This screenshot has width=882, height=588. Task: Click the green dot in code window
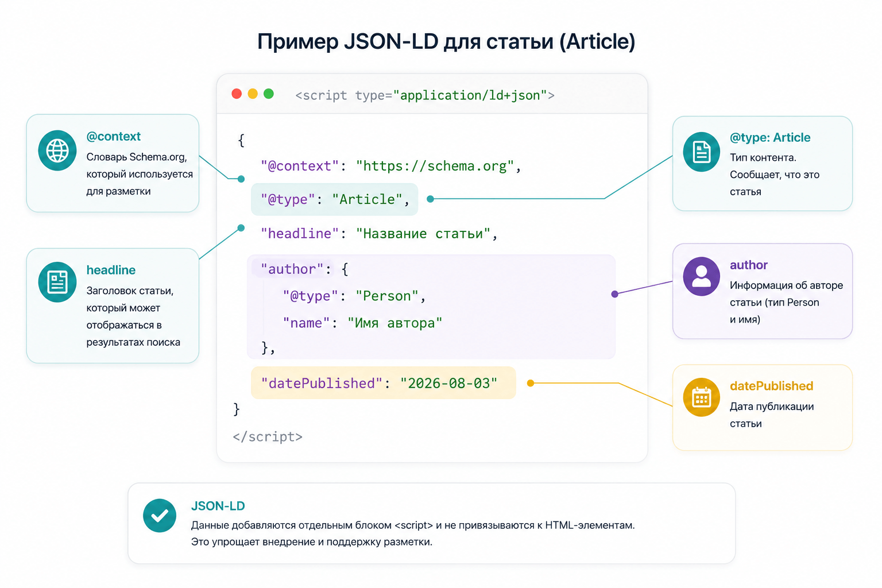point(269,94)
